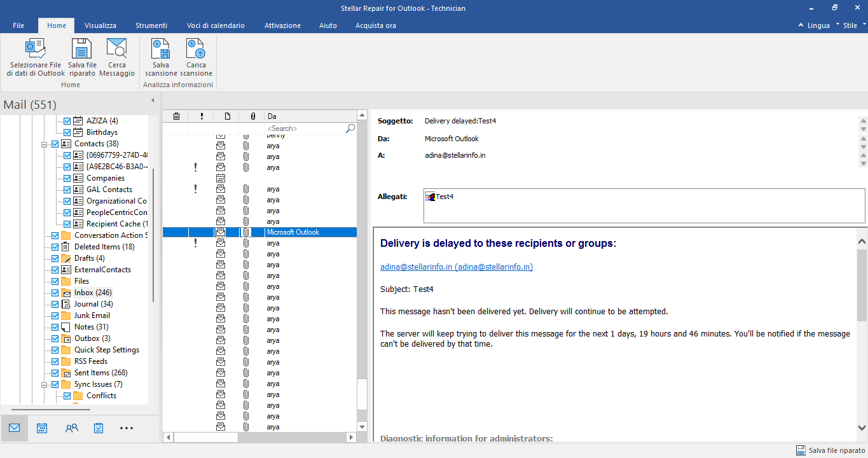Viewport: 868px width, 458px height.
Task: Open Stile dropdown
Action: (854, 25)
